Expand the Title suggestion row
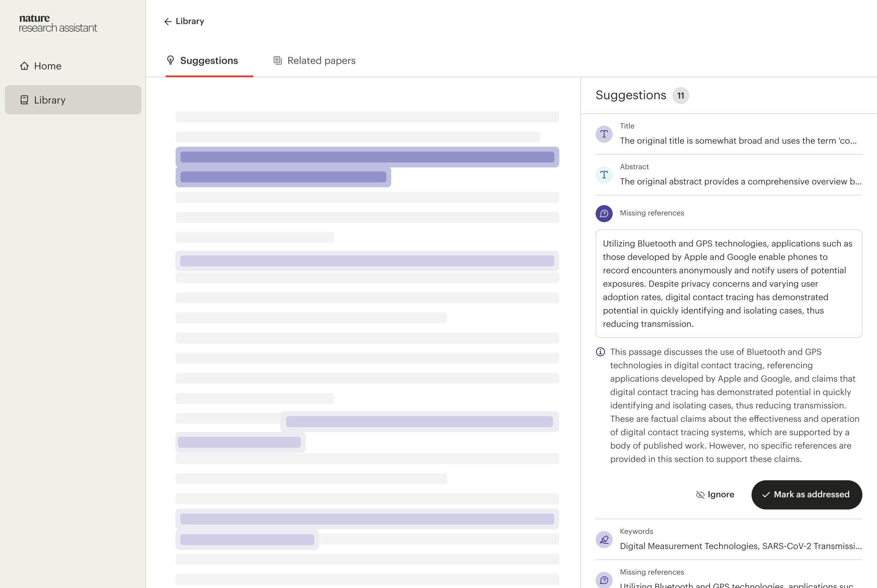 click(x=738, y=140)
